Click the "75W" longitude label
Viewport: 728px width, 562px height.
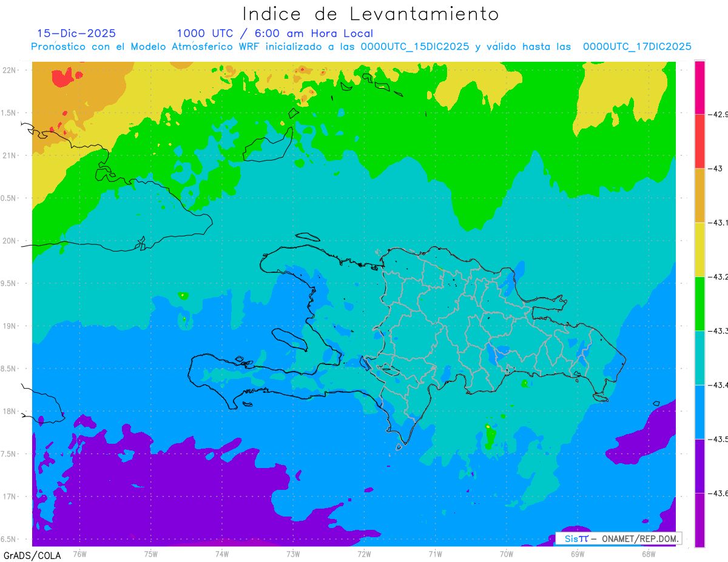pos(151,554)
